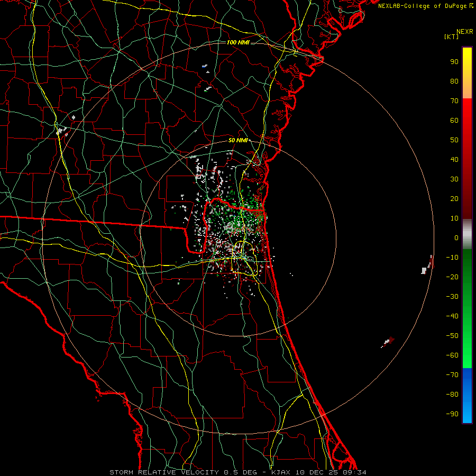Pick the gray zero-velocity segment of color bar

point(467,234)
